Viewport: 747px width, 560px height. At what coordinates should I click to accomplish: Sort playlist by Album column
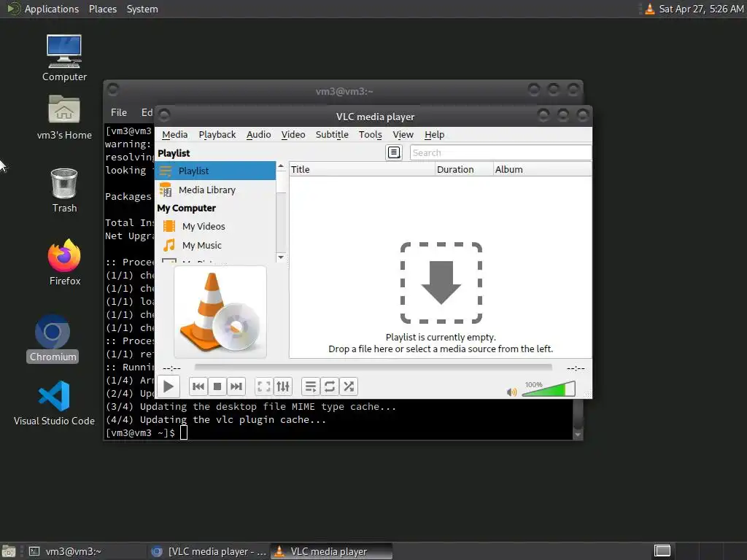(542, 169)
